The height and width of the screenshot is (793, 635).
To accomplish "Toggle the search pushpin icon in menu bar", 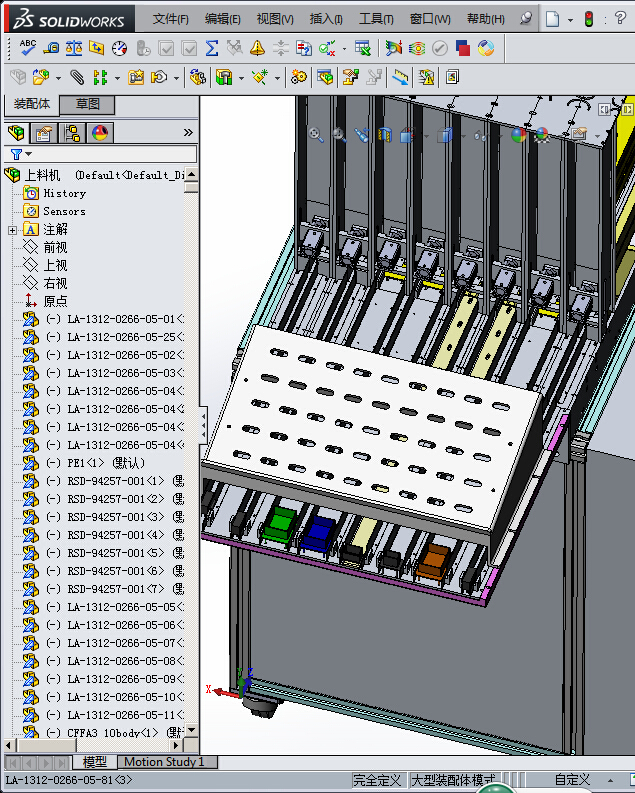I will point(526,19).
